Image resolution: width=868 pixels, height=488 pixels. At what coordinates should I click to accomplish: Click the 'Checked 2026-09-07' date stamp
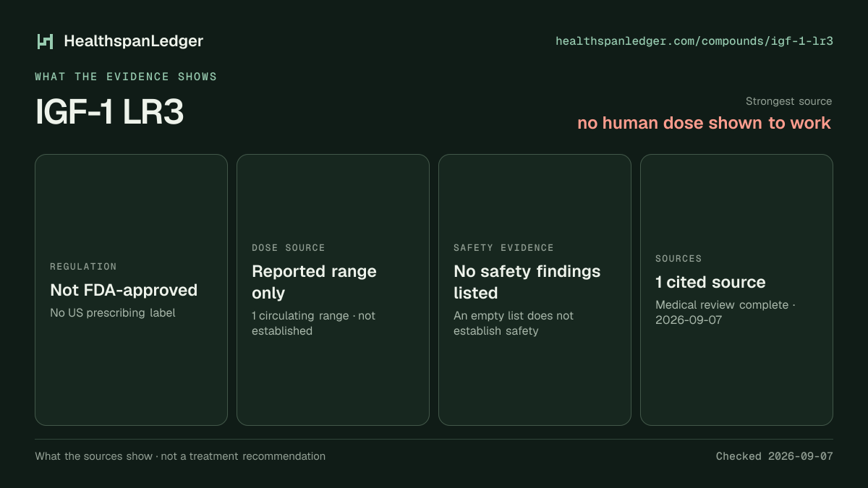click(775, 456)
